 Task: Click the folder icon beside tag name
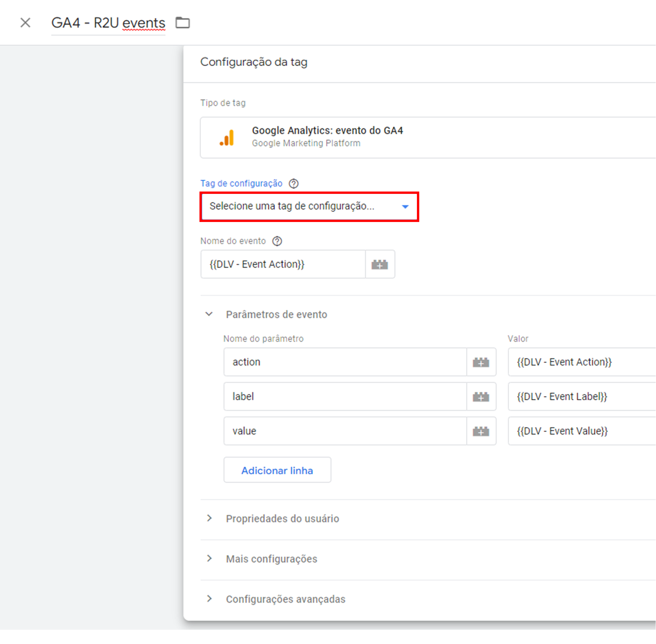pos(183,23)
